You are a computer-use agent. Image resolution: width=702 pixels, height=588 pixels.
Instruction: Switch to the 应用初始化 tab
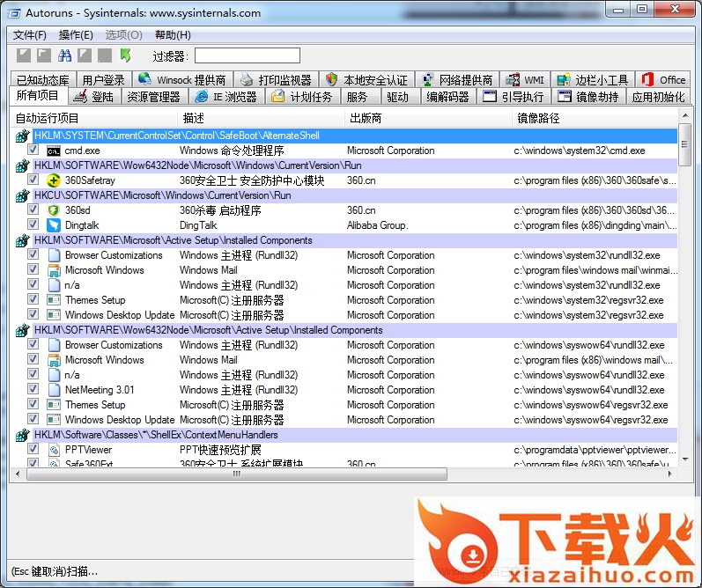658,96
